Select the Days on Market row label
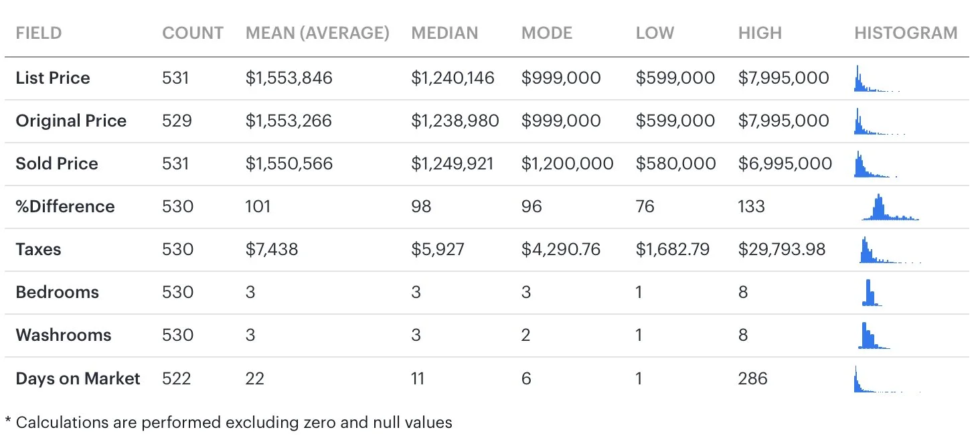The image size is (980, 446). pyautogui.click(x=78, y=378)
